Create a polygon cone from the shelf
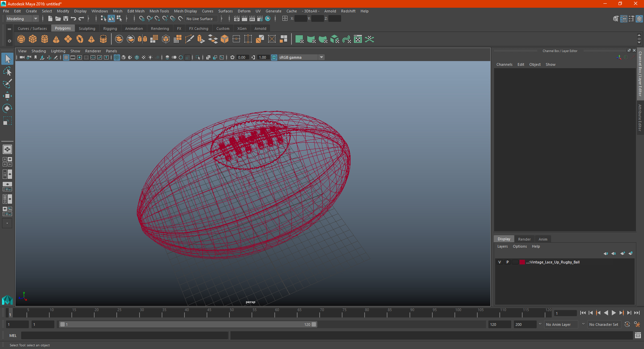 pyautogui.click(x=56, y=39)
